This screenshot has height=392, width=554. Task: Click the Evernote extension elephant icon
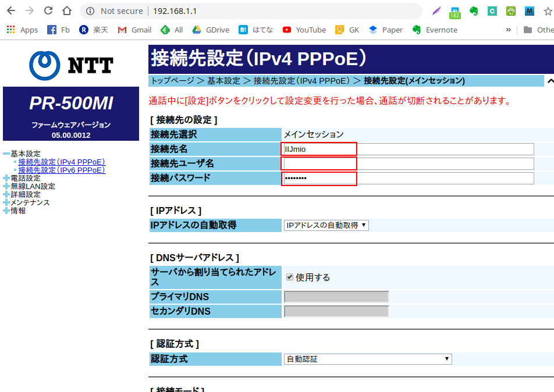click(474, 11)
